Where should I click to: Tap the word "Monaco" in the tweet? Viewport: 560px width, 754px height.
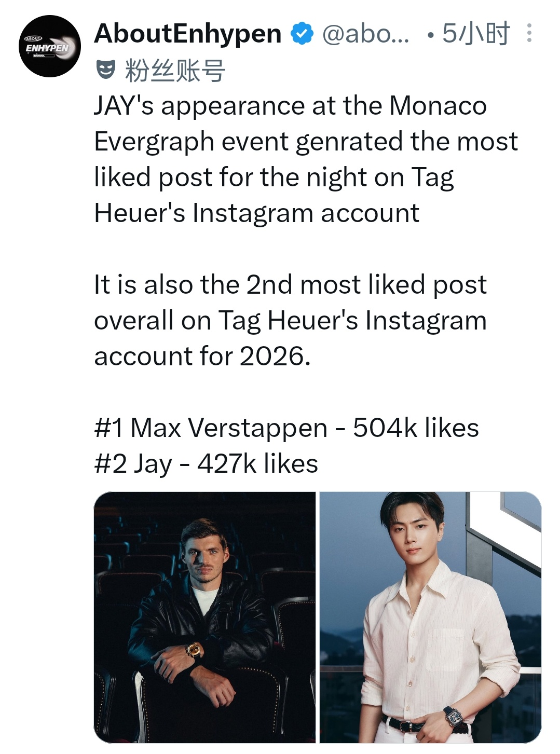click(x=438, y=106)
